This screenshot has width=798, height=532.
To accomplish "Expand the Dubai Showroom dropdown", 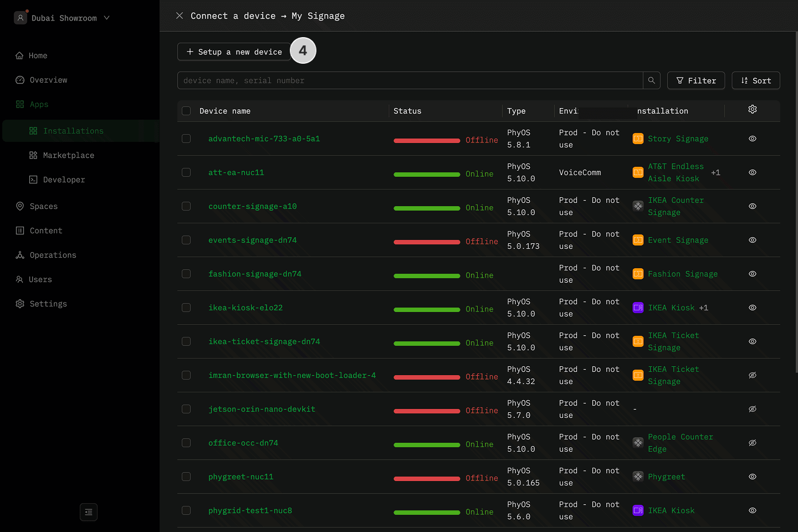I will [x=107, y=18].
